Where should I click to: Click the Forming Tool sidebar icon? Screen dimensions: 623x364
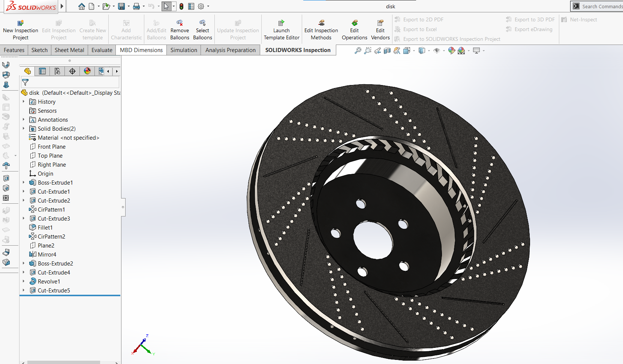point(6,166)
